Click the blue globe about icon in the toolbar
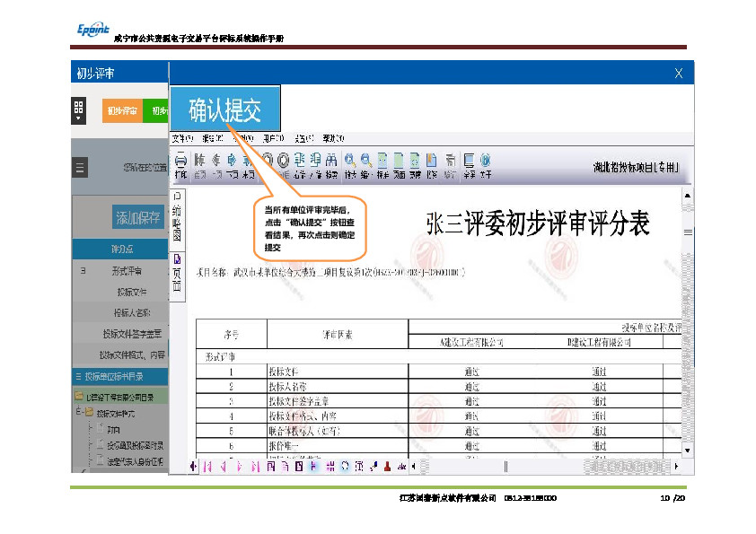The width and height of the screenshot is (756, 534). (x=485, y=162)
